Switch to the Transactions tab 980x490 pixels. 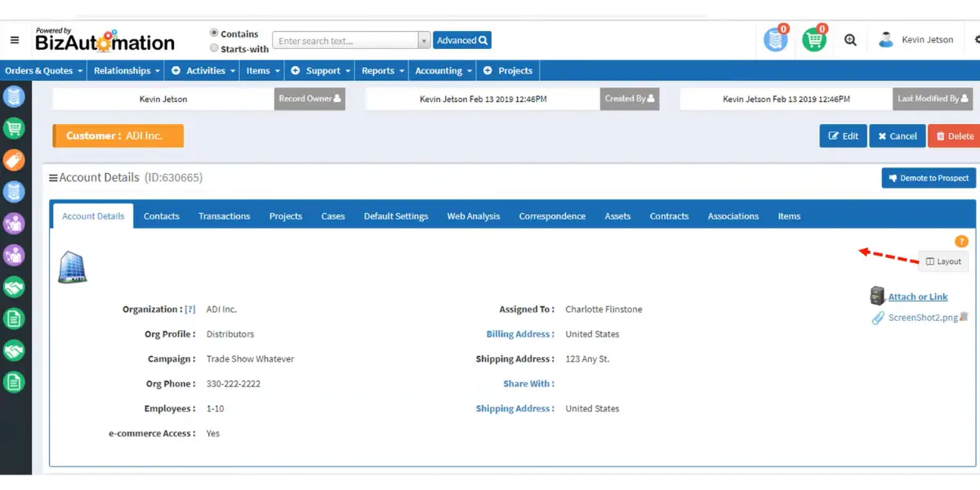tap(224, 216)
